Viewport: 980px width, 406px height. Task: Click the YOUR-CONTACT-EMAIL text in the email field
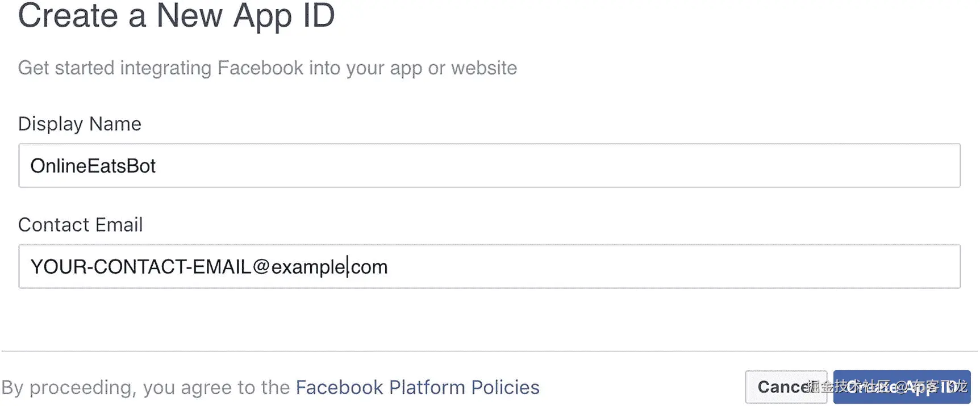tap(140, 266)
